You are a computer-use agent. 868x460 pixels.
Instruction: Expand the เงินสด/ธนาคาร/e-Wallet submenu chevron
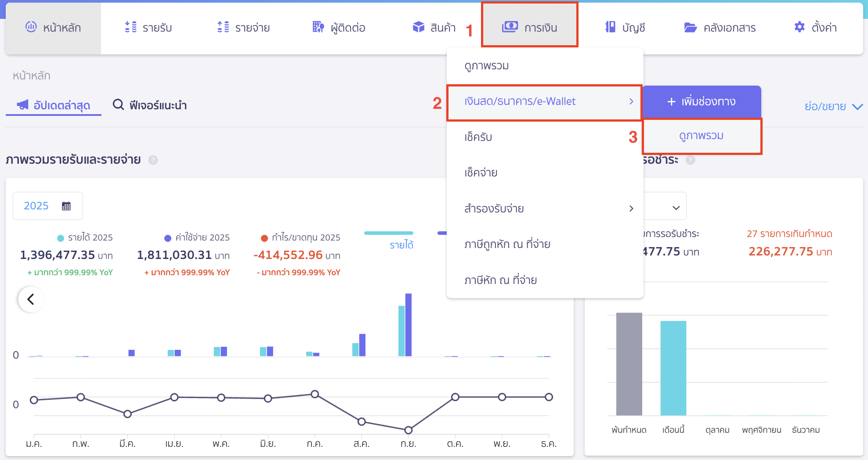tap(631, 101)
